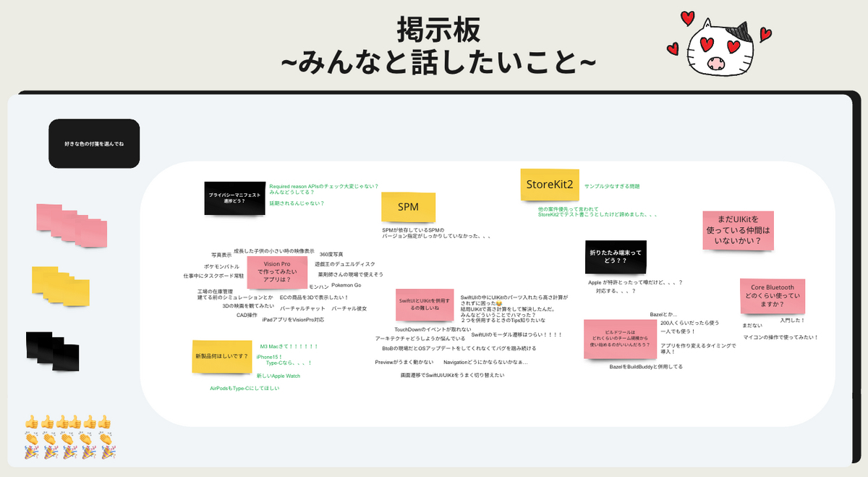Select the 'アーキテクチャどうしようか悩んでいる' text
The height and width of the screenshot is (477, 868).
[x=420, y=338]
